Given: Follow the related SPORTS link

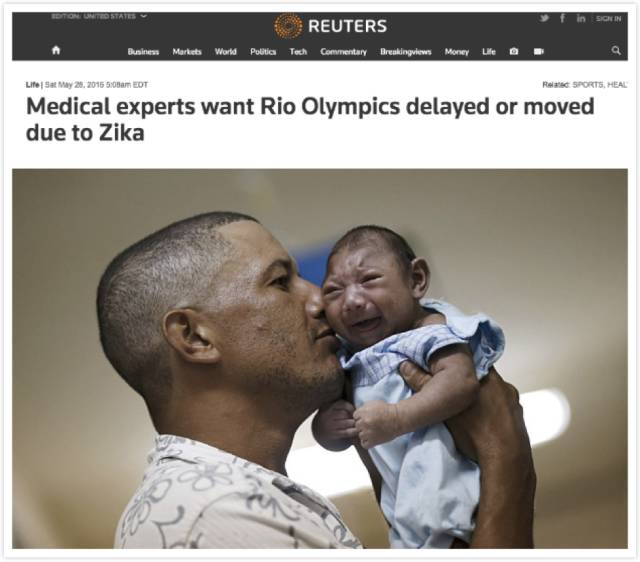Looking at the screenshot, I should pos(587,85).
